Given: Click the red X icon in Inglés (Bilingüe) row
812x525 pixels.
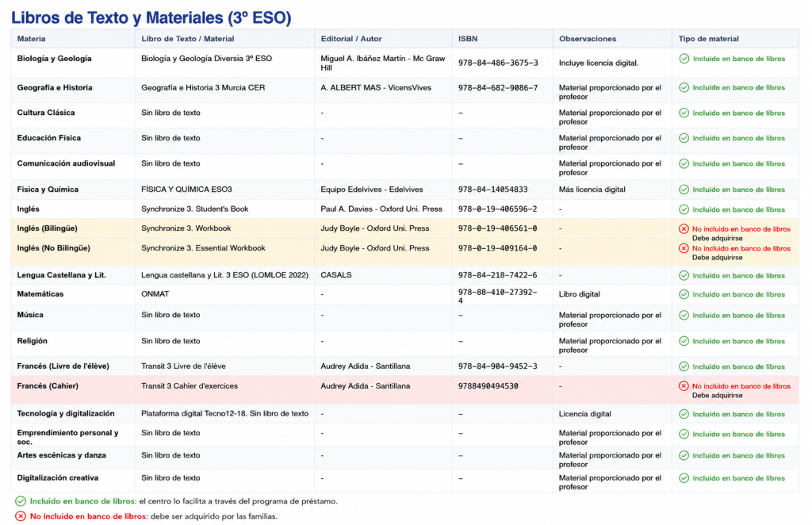Looking at the screenshot, I should [684, 229].
